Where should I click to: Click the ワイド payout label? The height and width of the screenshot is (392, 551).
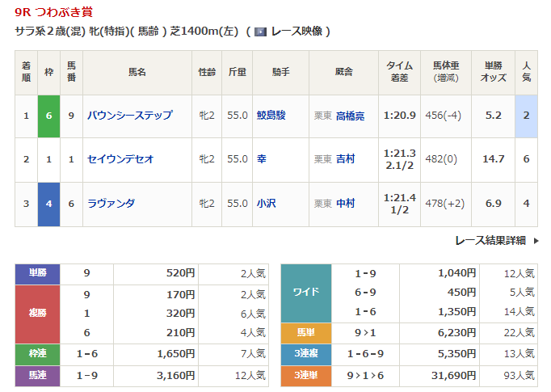click(305, 293)
